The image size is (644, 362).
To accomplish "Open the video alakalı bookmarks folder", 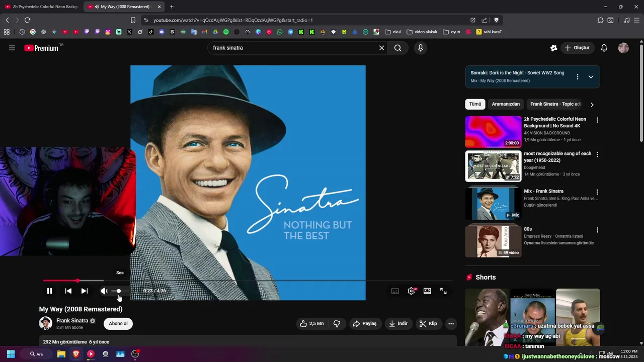I will point(422,32).
